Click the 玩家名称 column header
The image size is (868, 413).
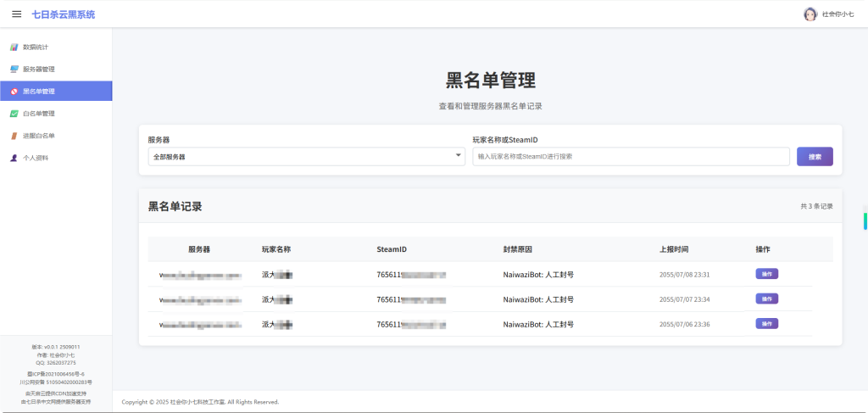point(276,249)
